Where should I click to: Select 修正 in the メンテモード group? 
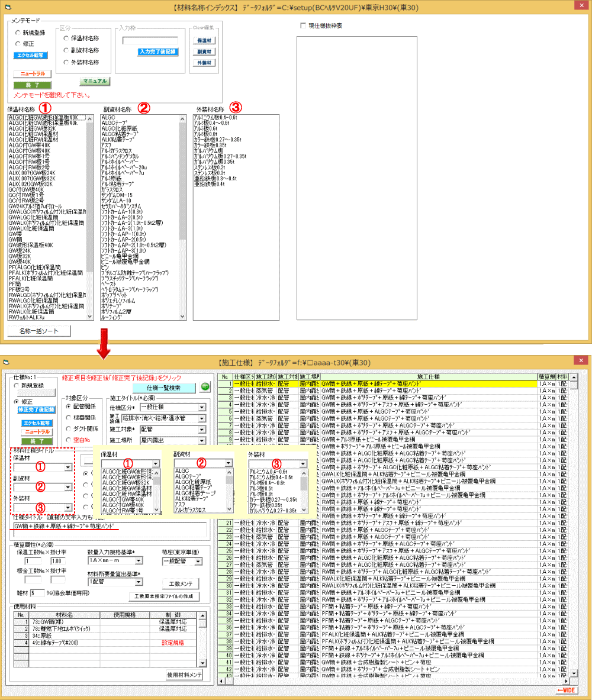[x=25, y=44]
